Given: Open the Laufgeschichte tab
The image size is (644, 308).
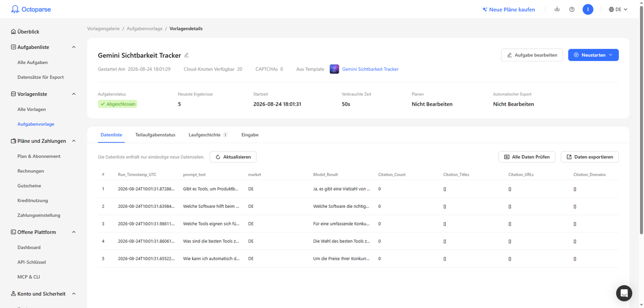Looking at the screenshot, I should pyautogui.click(x=208, y=135).
